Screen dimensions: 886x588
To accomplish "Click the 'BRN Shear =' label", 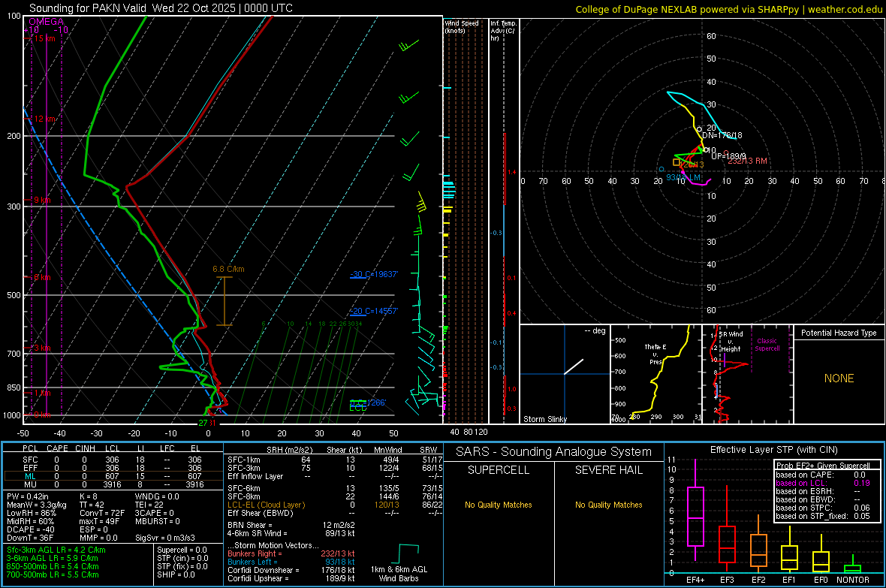I will tap(250, 525).
